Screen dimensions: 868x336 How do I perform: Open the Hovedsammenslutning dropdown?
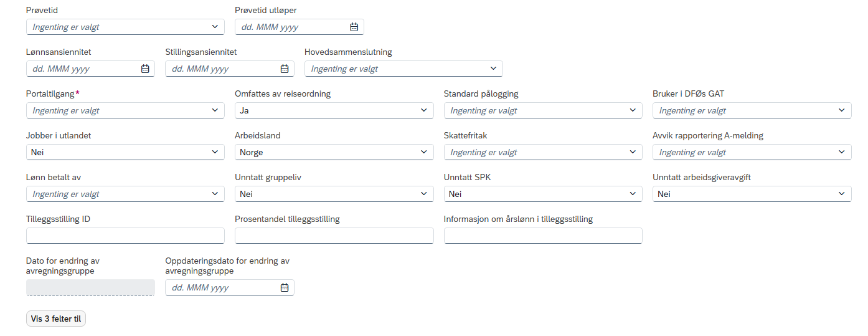(x=403, y=69)
